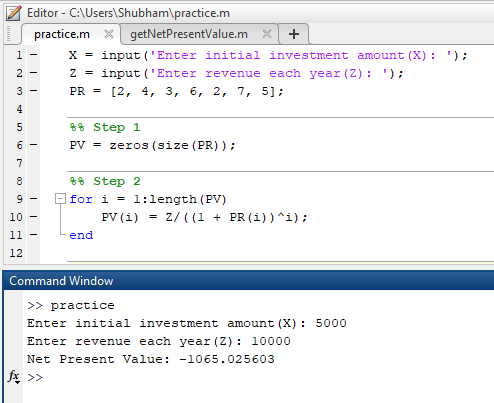Open the fx function browser icon
The height and width of the screenshot is (403, 494).
(x=14, y=377)
